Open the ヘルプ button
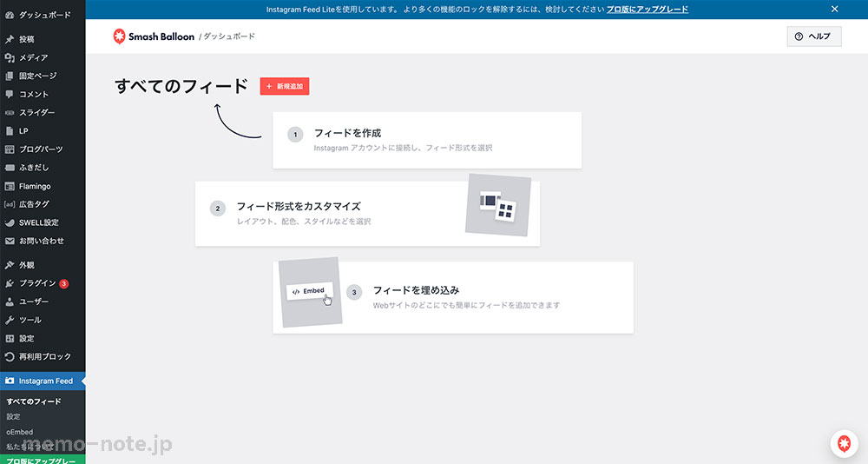868x464 pixels. point(814,36)
